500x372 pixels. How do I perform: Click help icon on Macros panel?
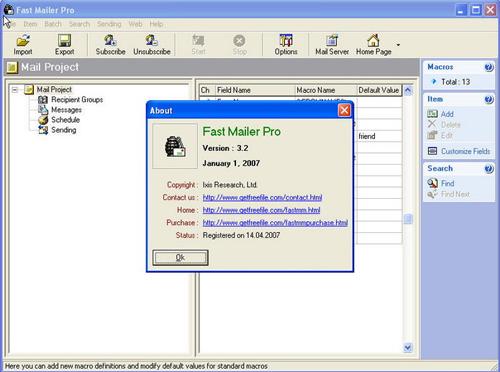click(489, 67)
